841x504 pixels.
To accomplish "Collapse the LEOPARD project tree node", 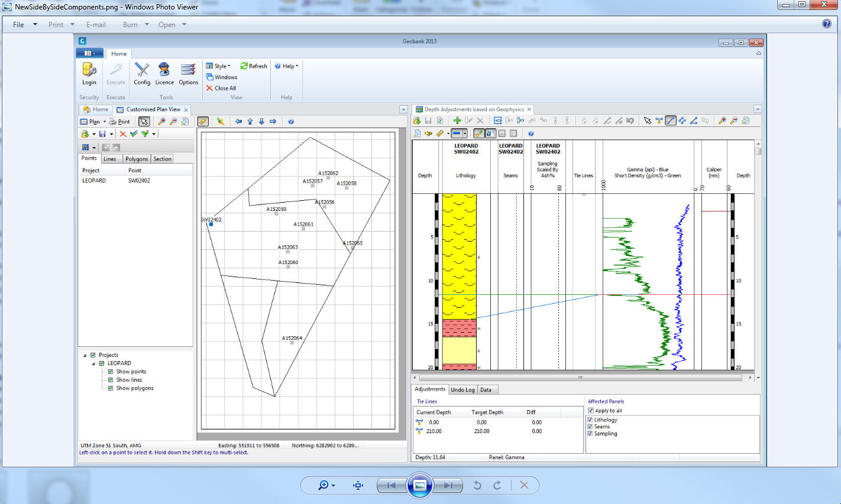I will point(93,363).
